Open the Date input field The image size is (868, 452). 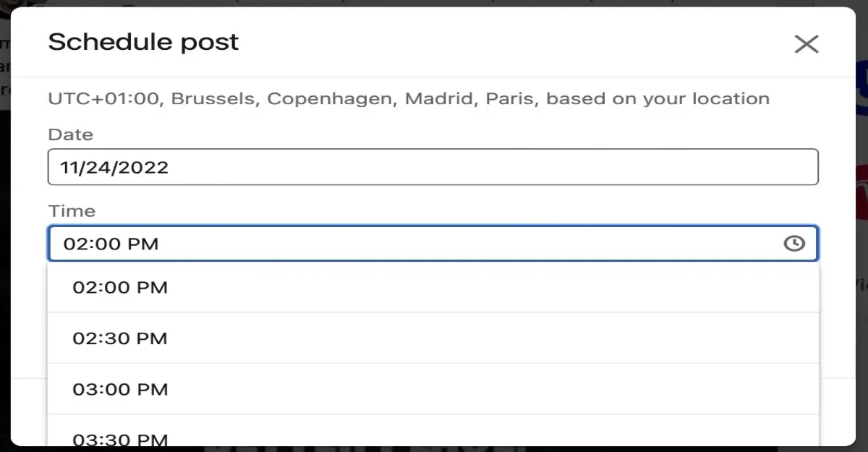[433, 167]
